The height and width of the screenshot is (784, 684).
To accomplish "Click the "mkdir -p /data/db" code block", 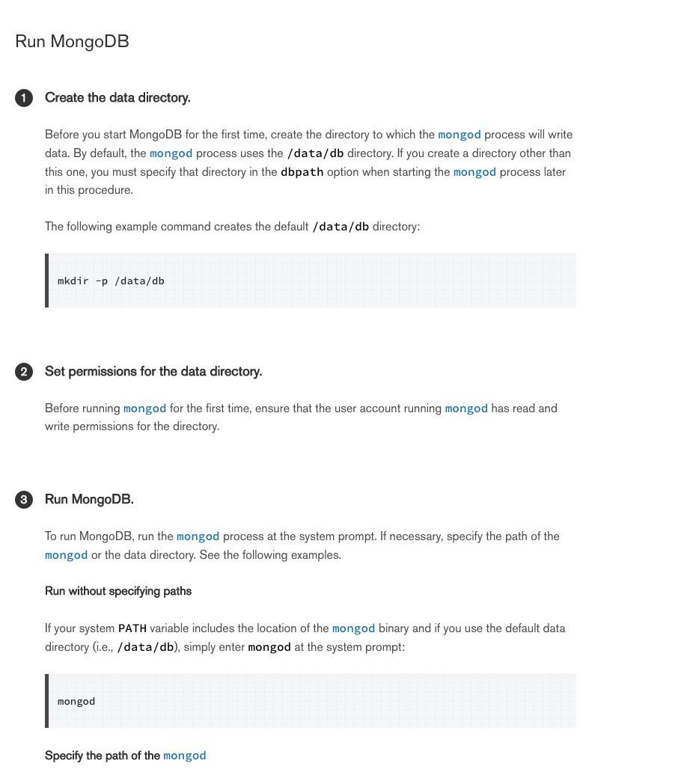I will click(x=311, y=281).
